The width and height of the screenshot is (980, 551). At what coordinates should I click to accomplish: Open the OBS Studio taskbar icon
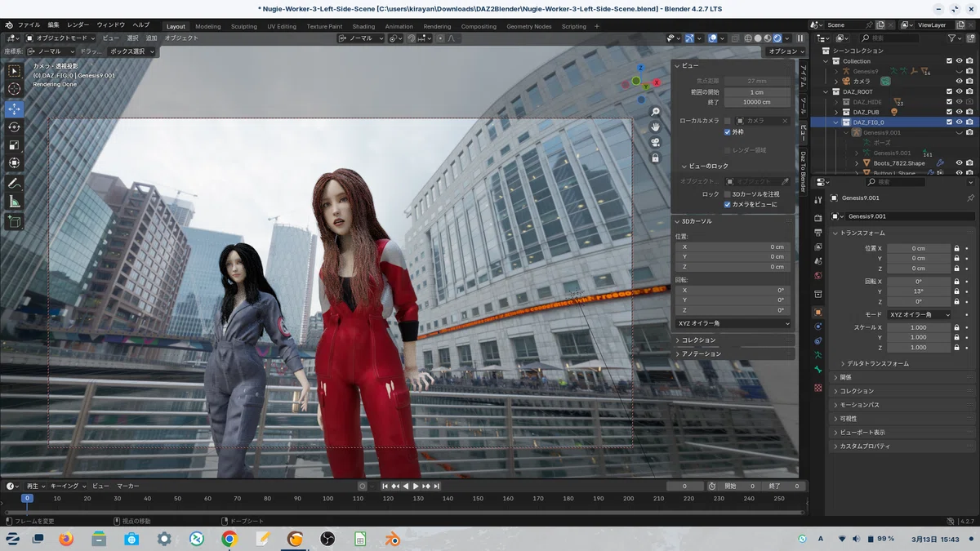(x=327, y=539)
